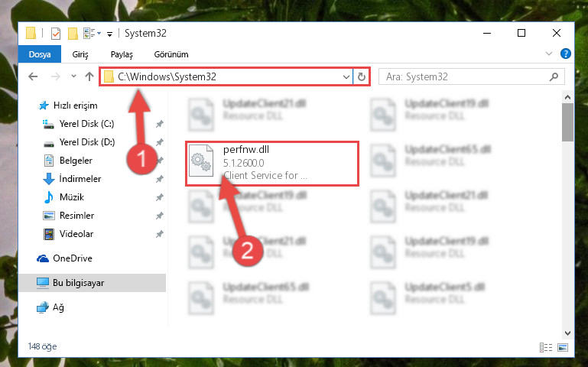Switch to details view icon in status bar
This screenshot has height=367, width=588.
546,348
